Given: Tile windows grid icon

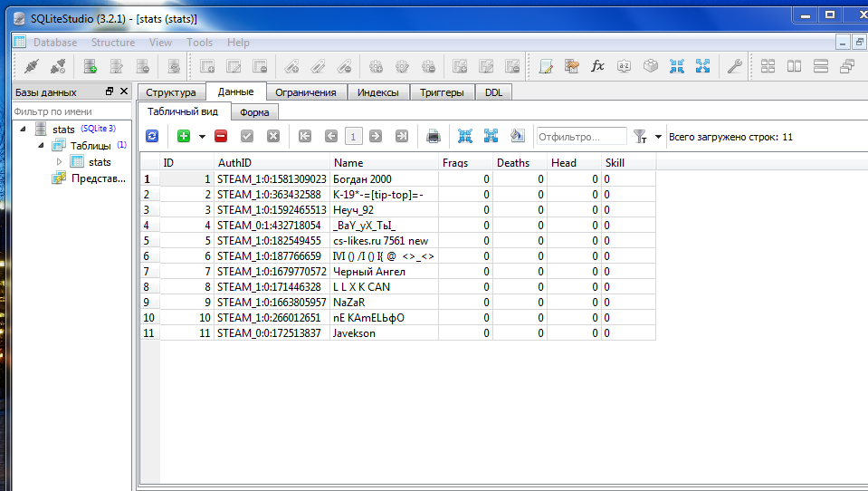Looking at the screenshot, I should coord(768,66).
